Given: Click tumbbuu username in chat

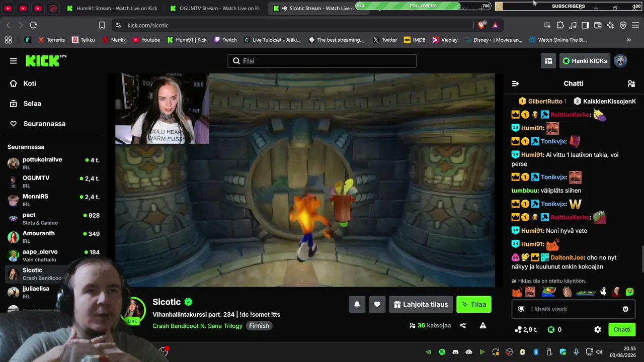Looking at the screenshot, I should coord(525,191).
